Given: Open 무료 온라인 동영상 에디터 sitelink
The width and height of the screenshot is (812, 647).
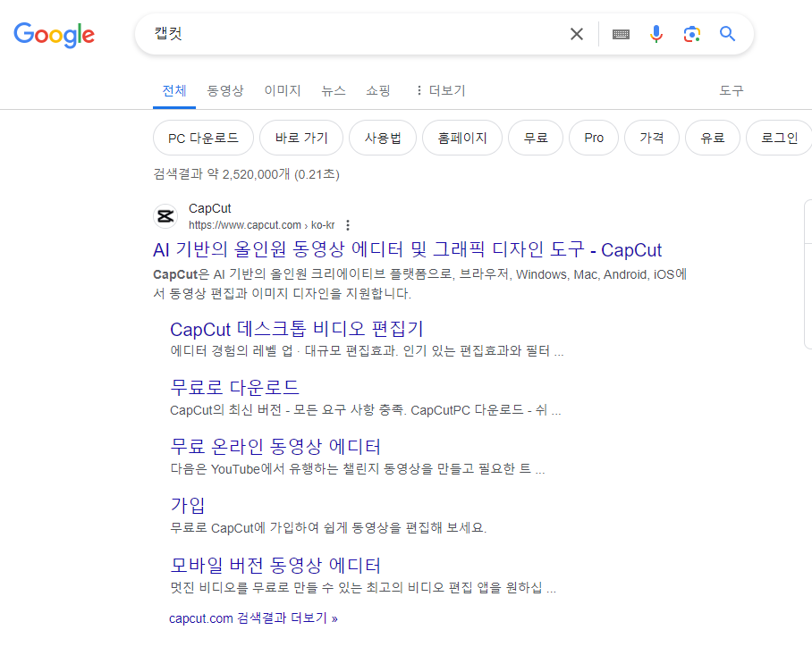Looking at the screenshot, I should point(275,447).
